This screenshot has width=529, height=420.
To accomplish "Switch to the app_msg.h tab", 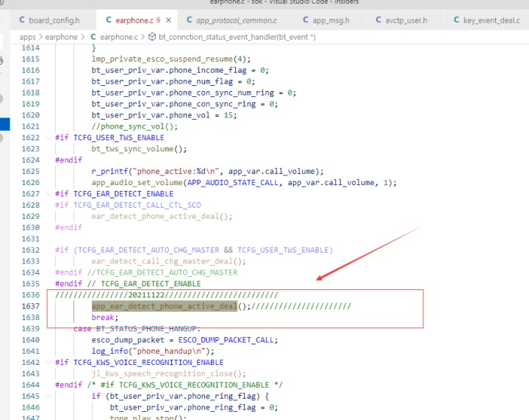I will pyautogui.click(x=330, y=21).
